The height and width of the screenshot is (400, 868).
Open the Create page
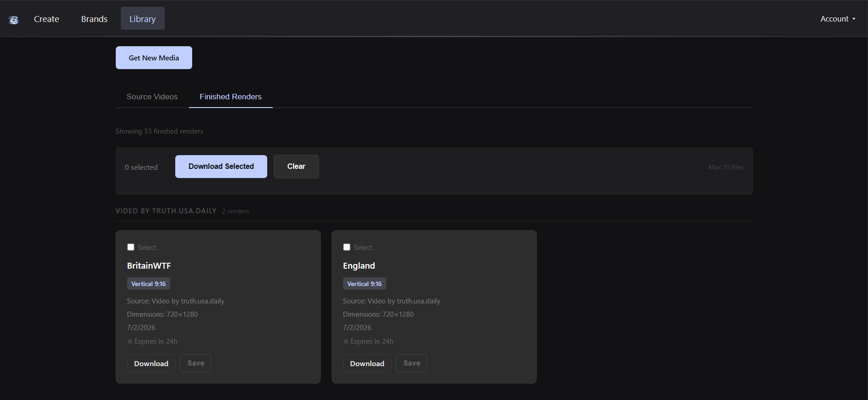[x=47, y=19]
